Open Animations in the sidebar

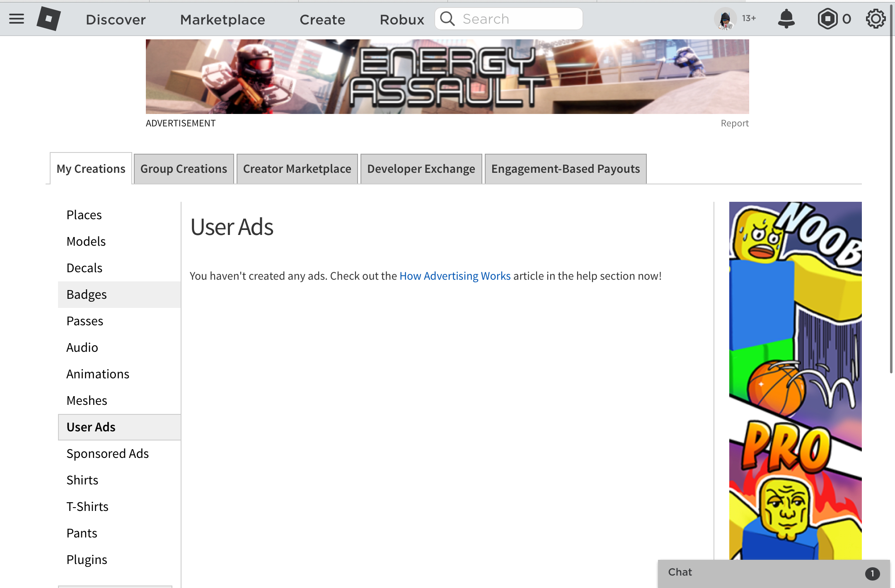119,374
